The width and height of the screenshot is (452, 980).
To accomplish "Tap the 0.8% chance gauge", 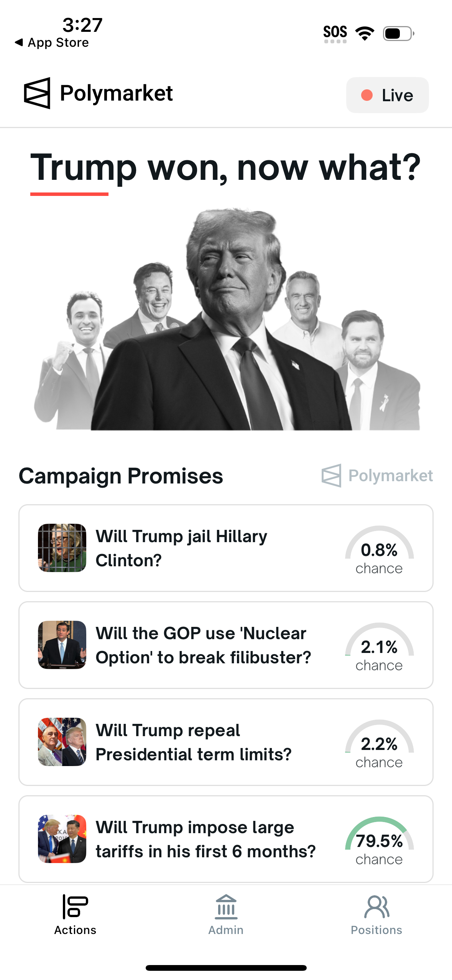I will [379, 549].
